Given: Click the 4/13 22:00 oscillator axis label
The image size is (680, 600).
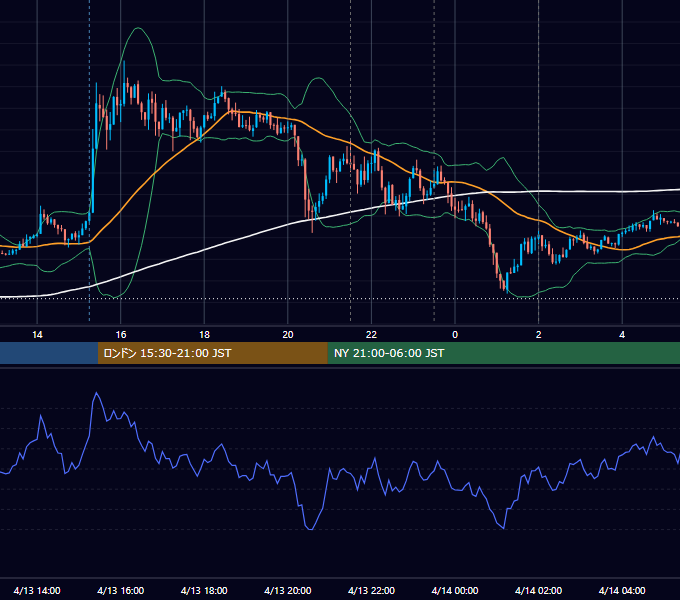Looking at the screenshot, I should 371,590.
